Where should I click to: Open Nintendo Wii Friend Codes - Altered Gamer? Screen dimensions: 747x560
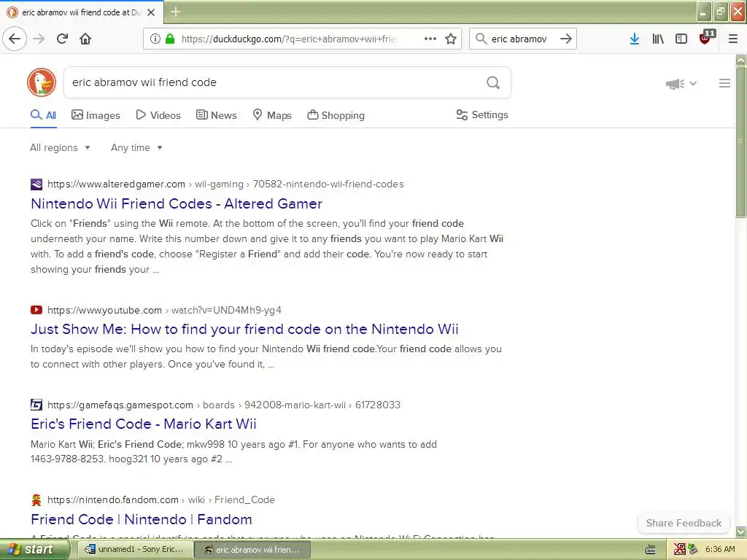(177, 204)
